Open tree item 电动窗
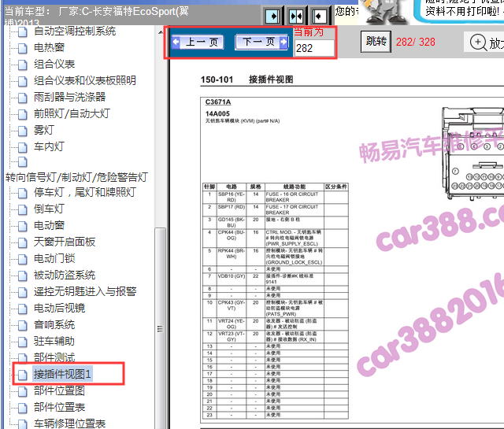504x429 pixels. (x=49, y=226)
